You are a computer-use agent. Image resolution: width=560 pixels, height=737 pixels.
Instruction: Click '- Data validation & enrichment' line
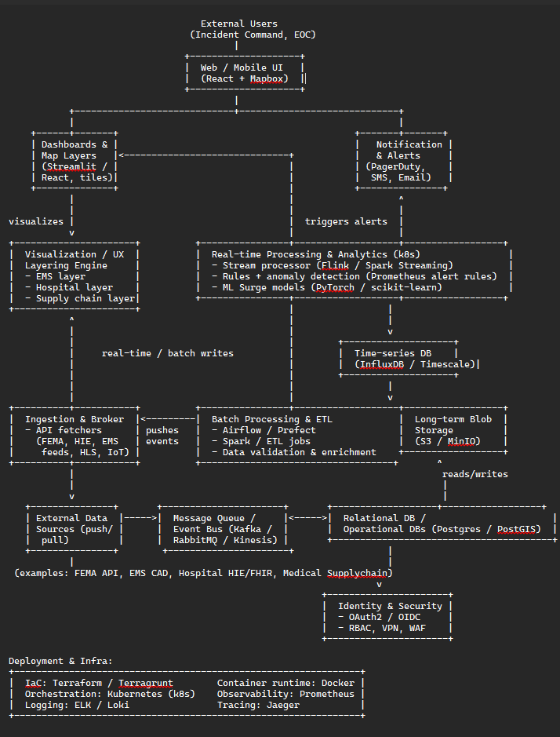(294, 452)
